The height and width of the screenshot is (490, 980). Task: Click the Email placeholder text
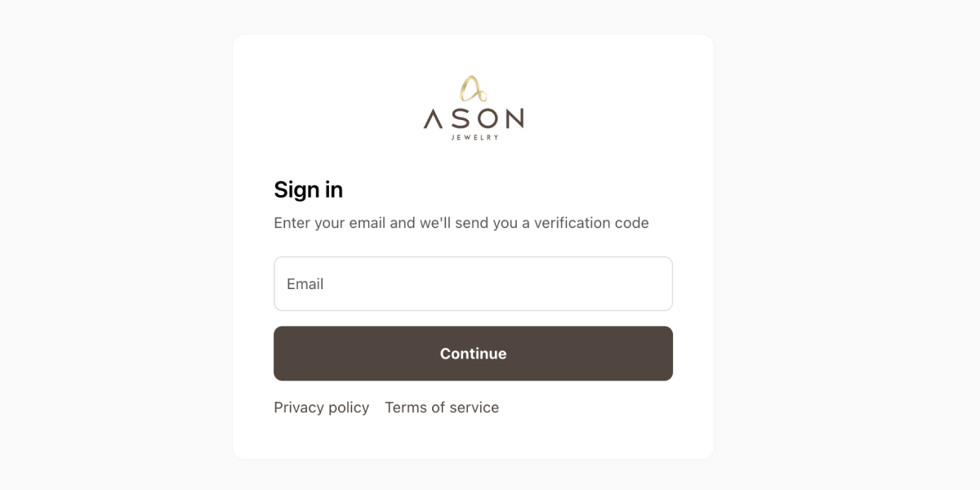pos(305,284)
